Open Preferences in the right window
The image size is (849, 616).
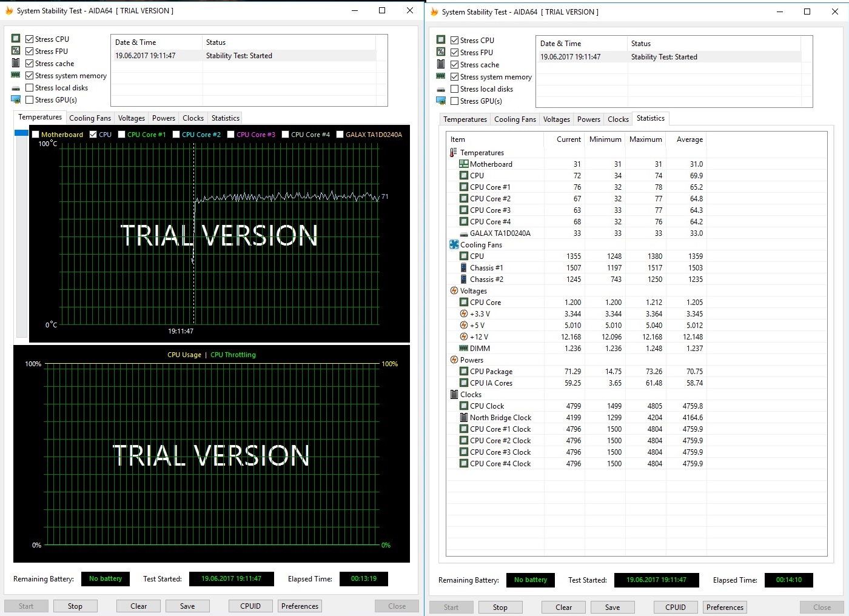click(725, 608)
